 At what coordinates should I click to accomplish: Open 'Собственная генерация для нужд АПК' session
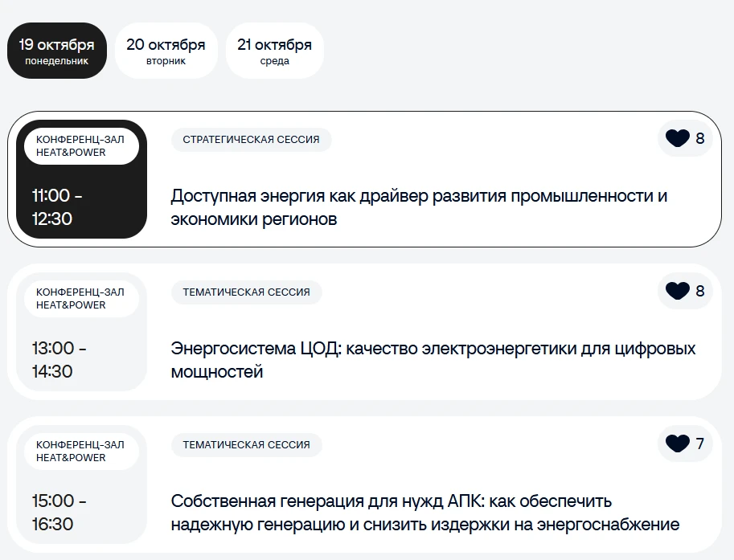[x=425, y=513]
